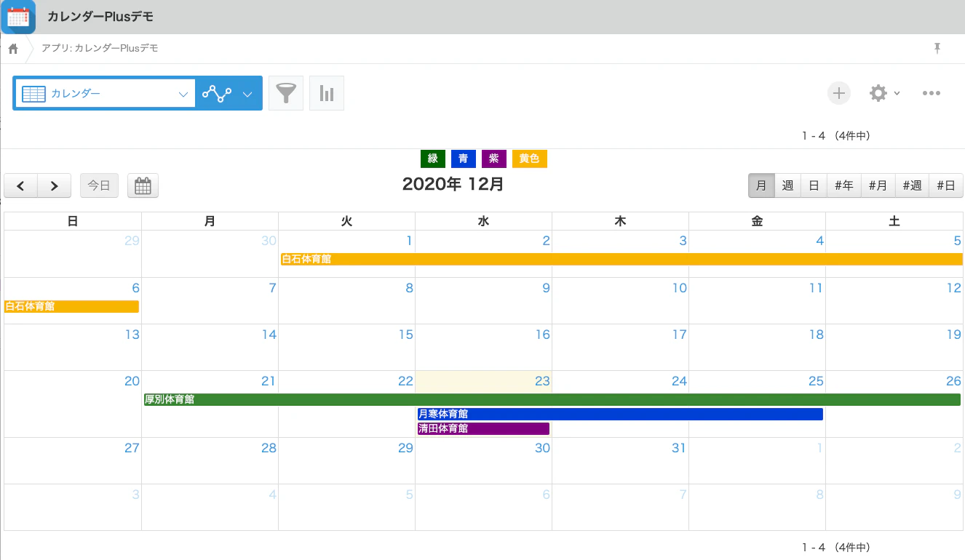Click the 緑 color legend swatch

point(433,159)
